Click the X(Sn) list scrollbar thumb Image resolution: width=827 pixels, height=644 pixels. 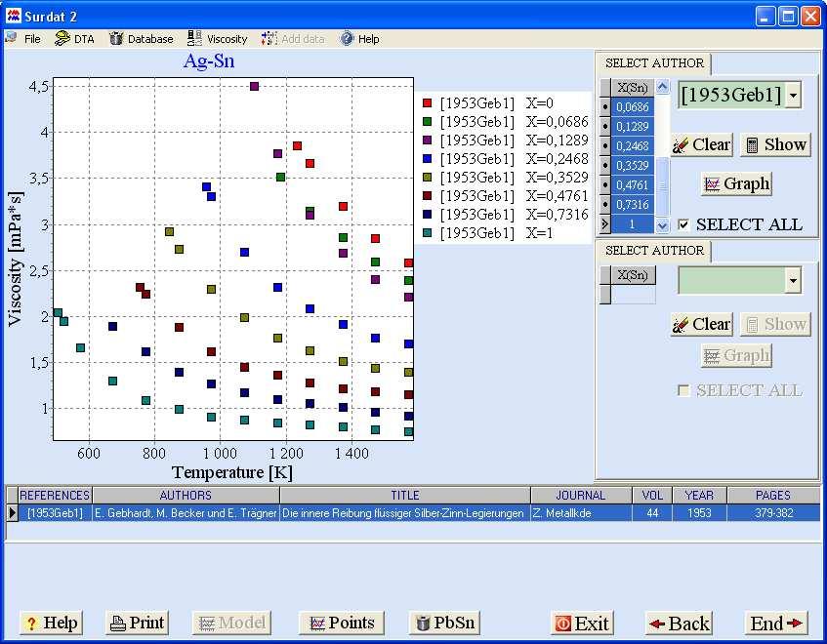coord(662,185)
